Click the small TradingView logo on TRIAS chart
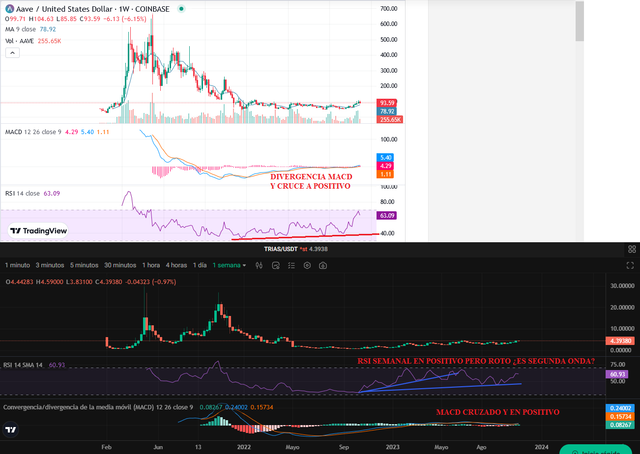 [x=11, y=430]
